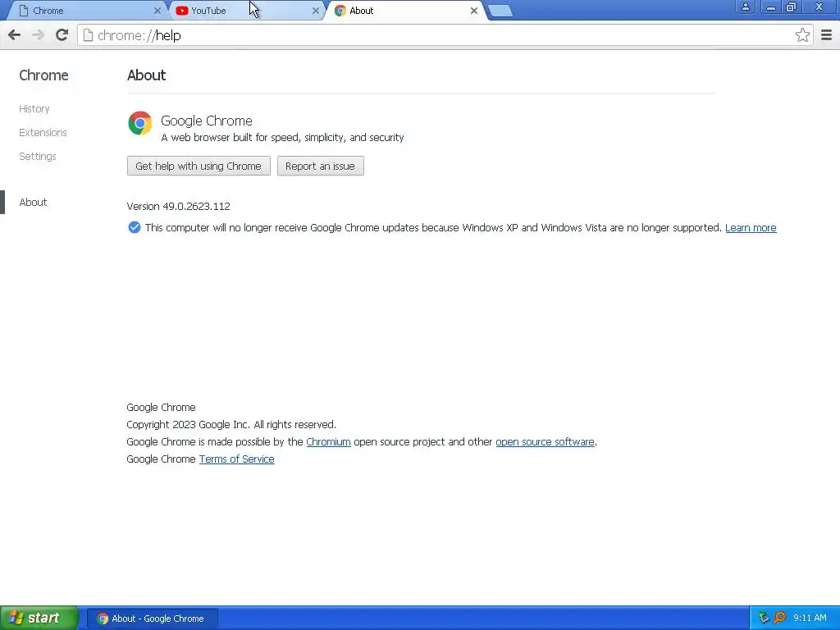Screen dimensions: 840x630
Task: Click the blue checkmark update status icon
Action: coord(134,228)
